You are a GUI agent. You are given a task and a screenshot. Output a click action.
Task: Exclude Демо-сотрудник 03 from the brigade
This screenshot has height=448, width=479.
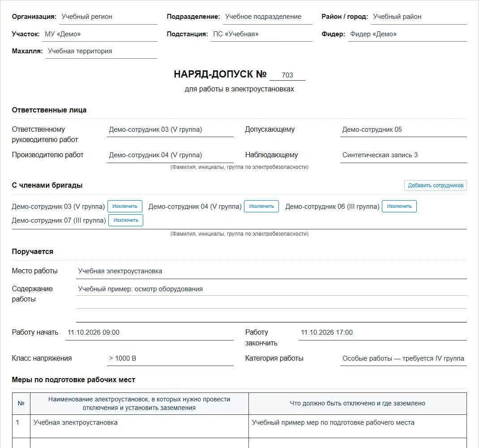124,207
